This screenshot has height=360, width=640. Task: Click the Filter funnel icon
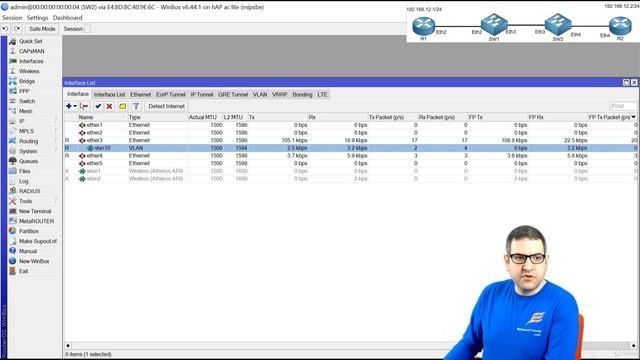[x=136, y=106]
